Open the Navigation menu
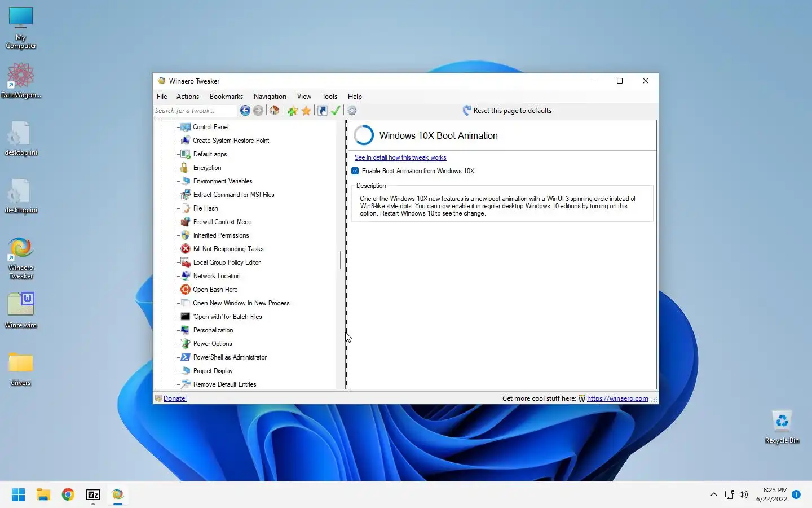 point(270,97)
